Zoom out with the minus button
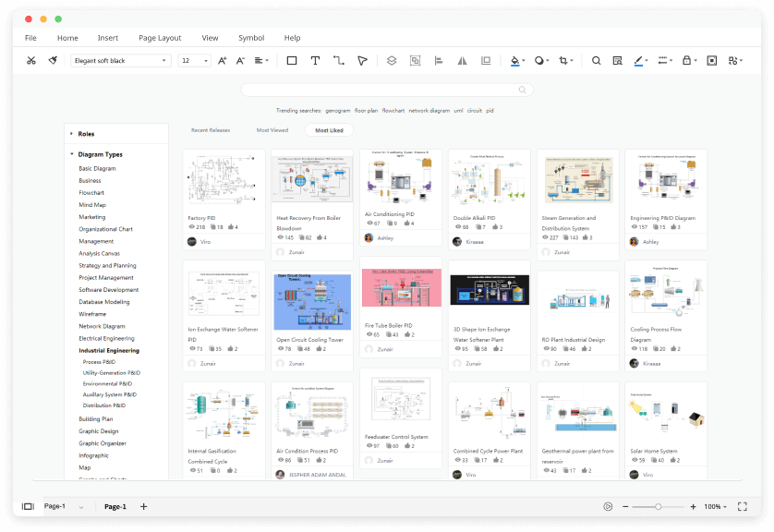Screen dimensions: 774x532 click(625, 506)
